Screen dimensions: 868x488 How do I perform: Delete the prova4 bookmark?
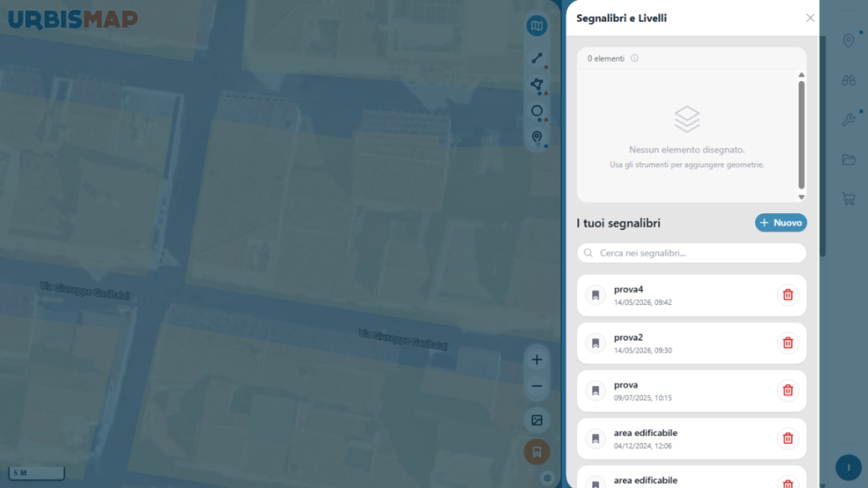(x=788, y=295)
